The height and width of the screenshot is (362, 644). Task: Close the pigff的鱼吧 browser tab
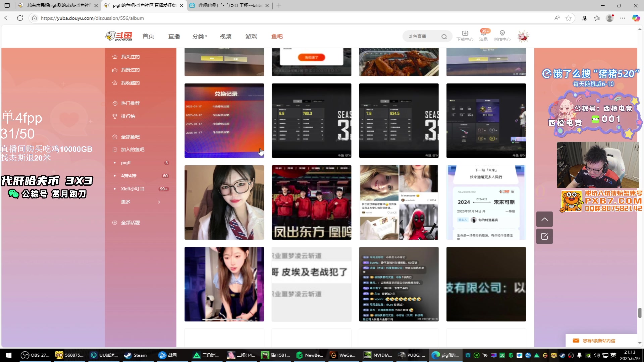pyautogui.click(x=181, y=5)
